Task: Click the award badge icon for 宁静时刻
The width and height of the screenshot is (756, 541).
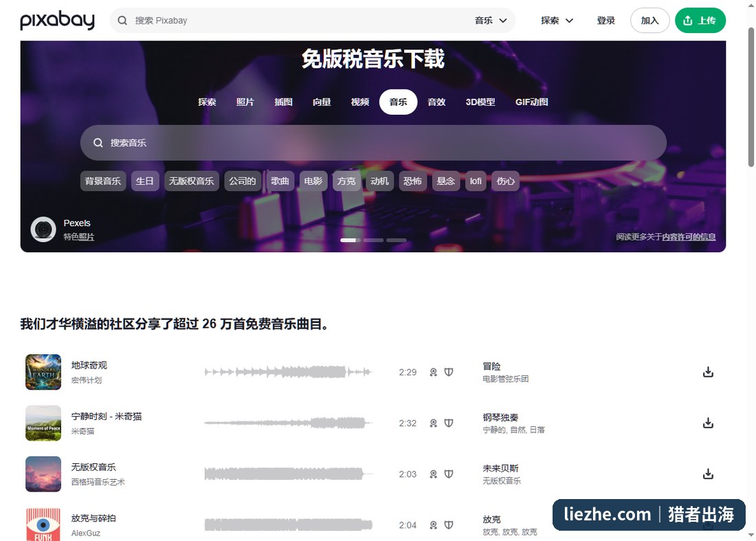Action: tap(434, 423)
